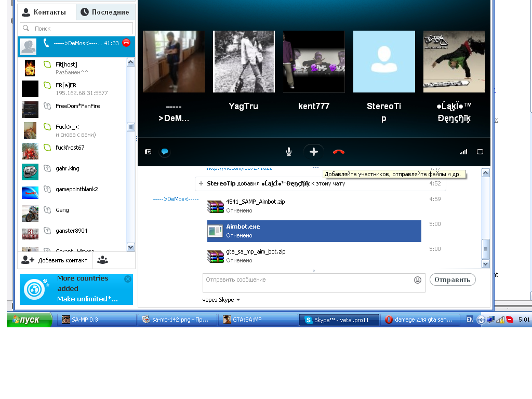
Task: Click the StereoTip добавил system message
Action: click(x=320, y=183)
